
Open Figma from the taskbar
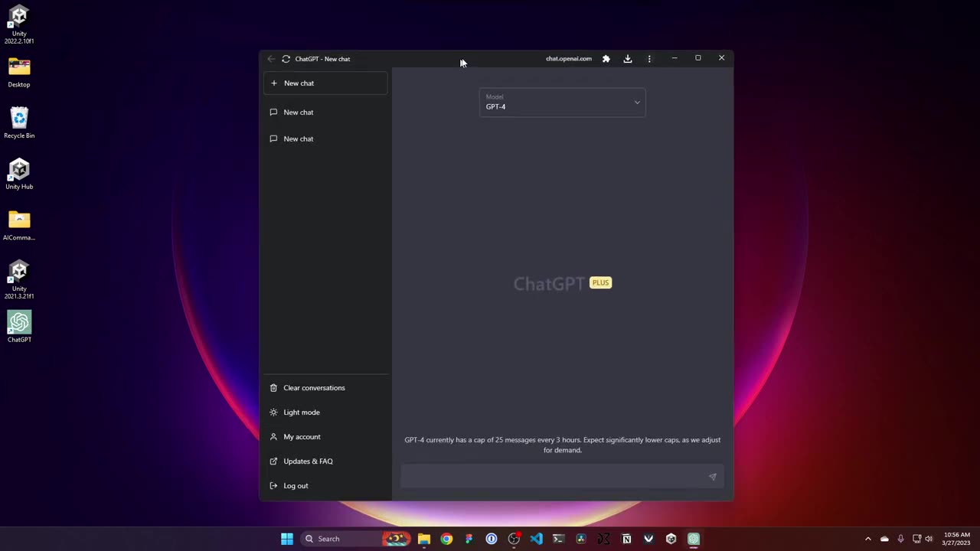coord(469,539)
